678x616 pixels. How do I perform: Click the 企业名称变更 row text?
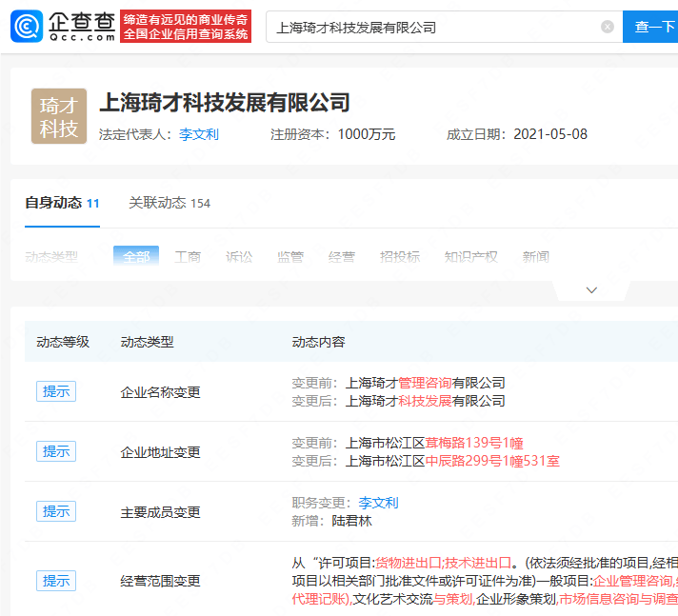[160, 392]
